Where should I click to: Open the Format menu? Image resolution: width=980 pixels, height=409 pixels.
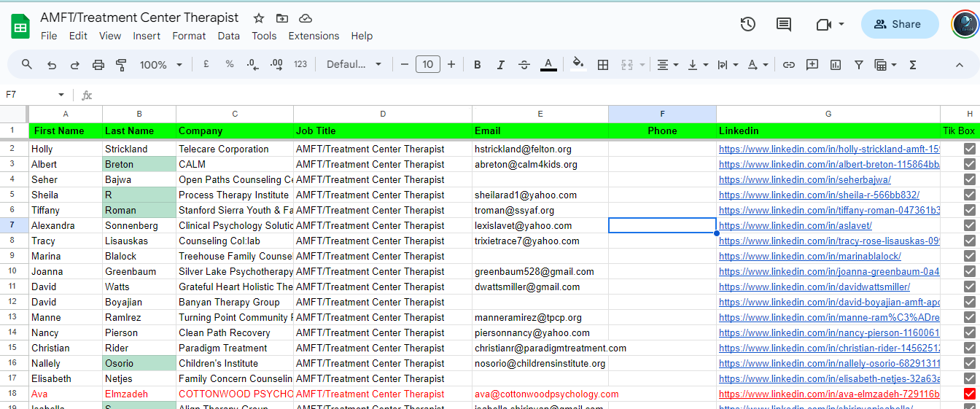(189, 36)
